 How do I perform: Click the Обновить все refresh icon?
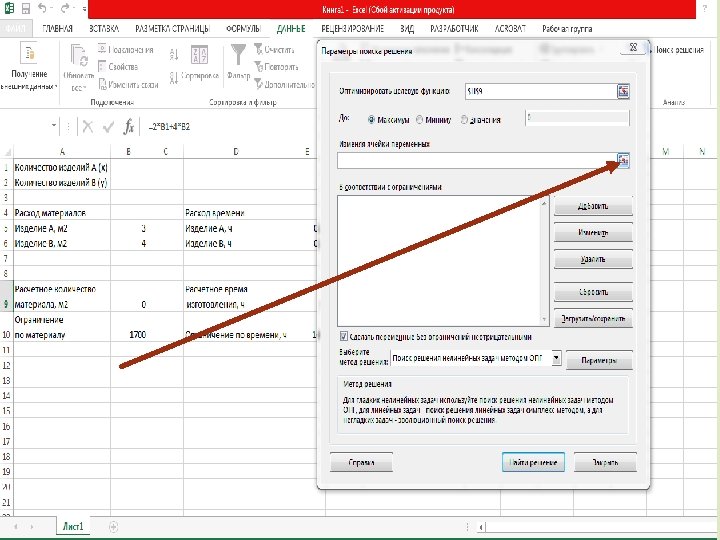[79, 56]
